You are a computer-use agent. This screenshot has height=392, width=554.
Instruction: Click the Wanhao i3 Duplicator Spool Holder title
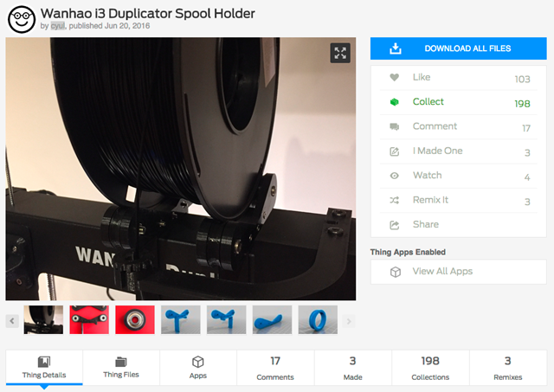pos(148,14)
